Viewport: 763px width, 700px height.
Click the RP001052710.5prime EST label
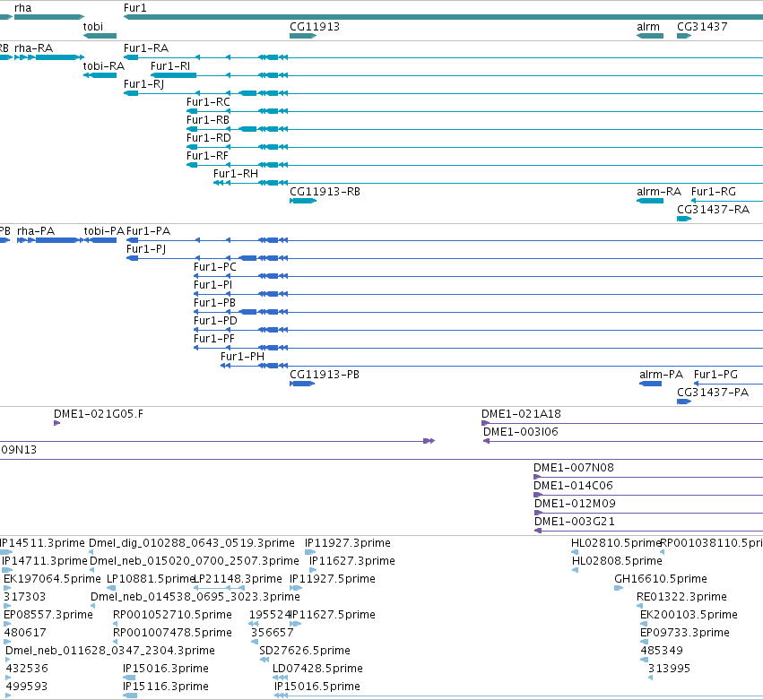coord(173,615)
